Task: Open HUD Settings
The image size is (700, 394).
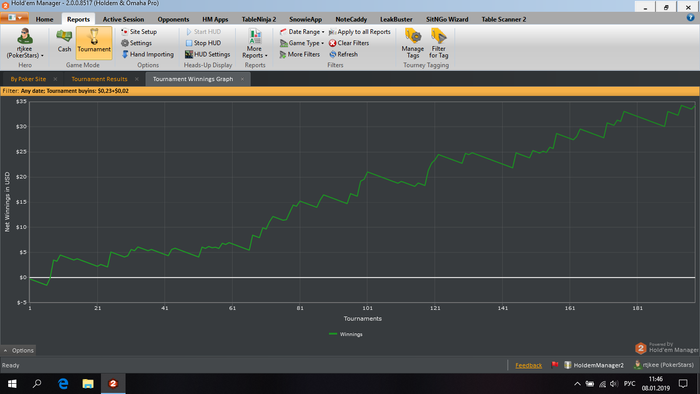Action: (208, 54)
